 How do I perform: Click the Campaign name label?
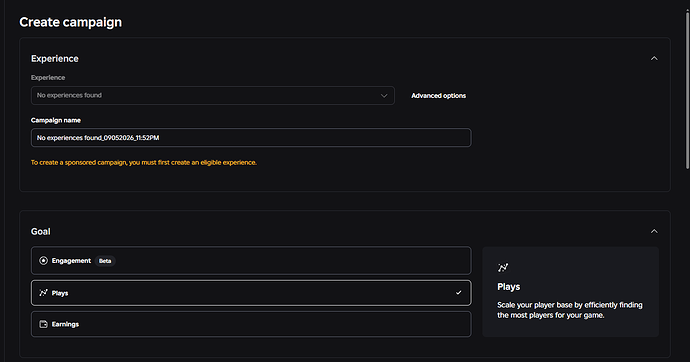pyautogui.click(x=56, y=120)
